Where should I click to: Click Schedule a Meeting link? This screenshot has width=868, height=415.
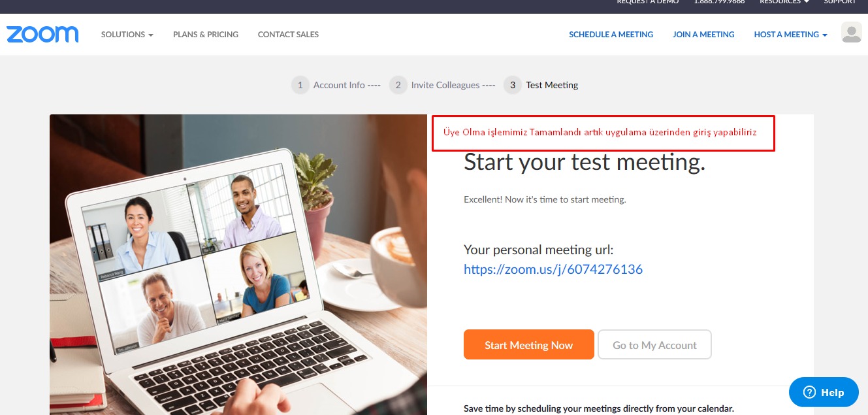click(x=611, y=35)
